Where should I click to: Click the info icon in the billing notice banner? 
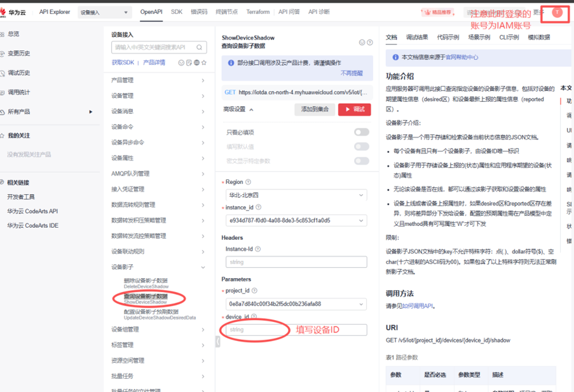click(231, 63)
